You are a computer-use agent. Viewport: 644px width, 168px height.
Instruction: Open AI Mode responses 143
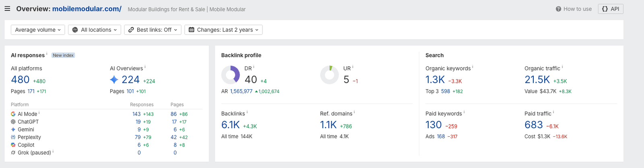tap(136, 114)
